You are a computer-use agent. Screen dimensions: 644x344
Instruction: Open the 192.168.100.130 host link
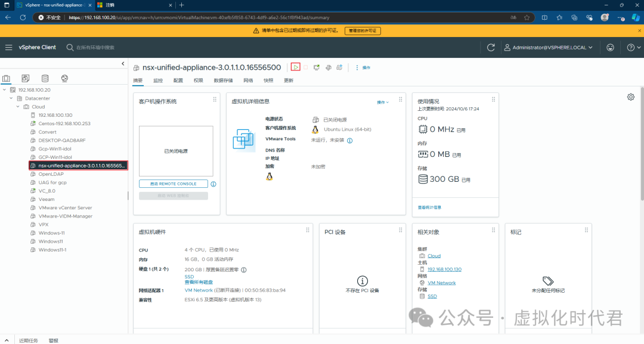point(444,269)
